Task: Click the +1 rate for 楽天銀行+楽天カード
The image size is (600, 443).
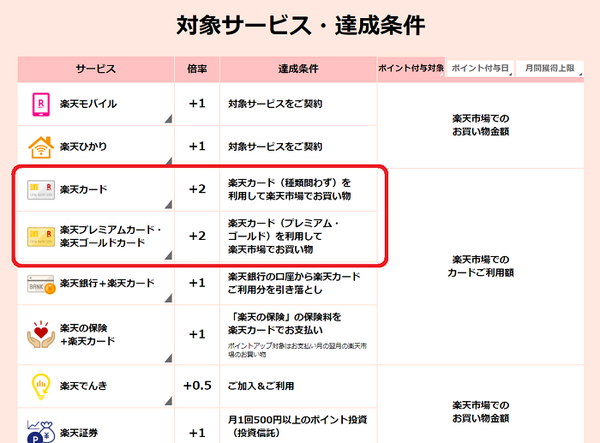Action: pos(197,283)
